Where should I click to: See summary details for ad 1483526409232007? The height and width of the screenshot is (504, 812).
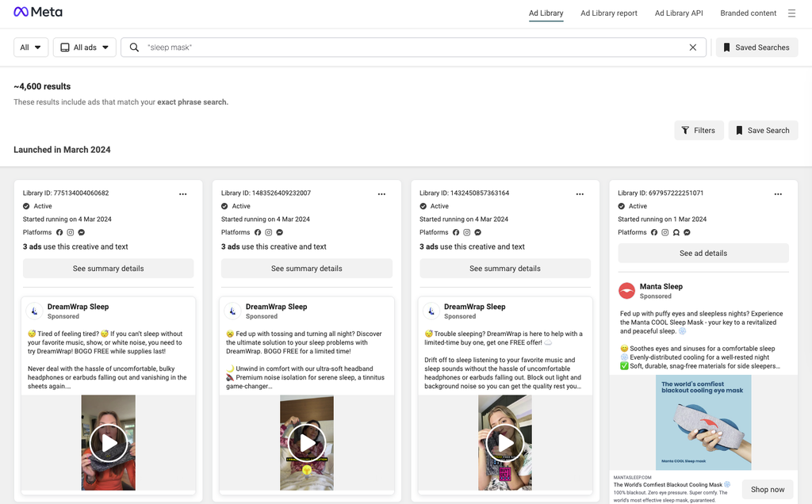[x=307, y=269]
